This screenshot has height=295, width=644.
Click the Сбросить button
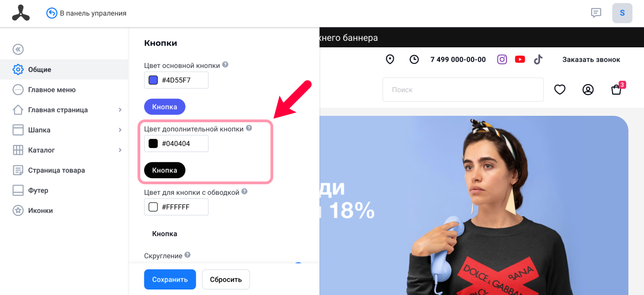226,279
